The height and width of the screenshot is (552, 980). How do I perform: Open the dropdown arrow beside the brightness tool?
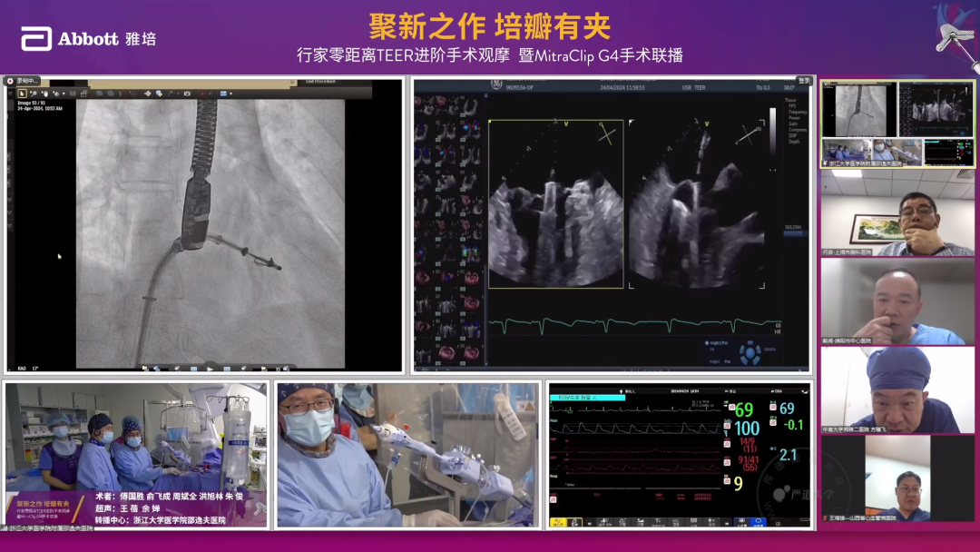click(x=64, y=94)
